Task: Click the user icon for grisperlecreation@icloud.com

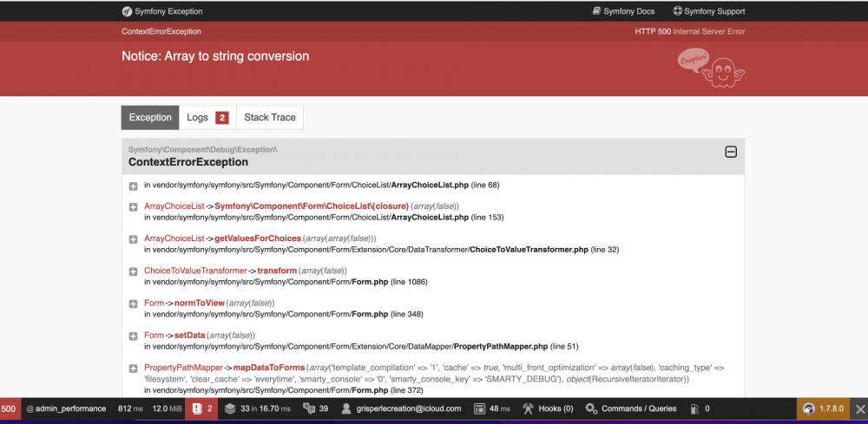Action: [346, 408]
